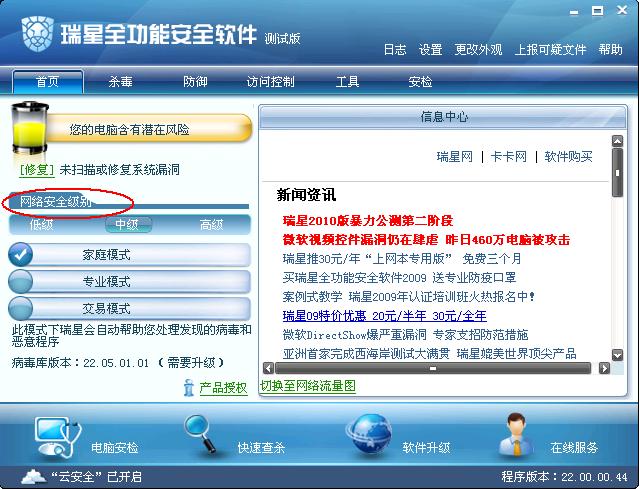639x489 pixels.
Task: Maximize the Rising window
Action: 597,11
